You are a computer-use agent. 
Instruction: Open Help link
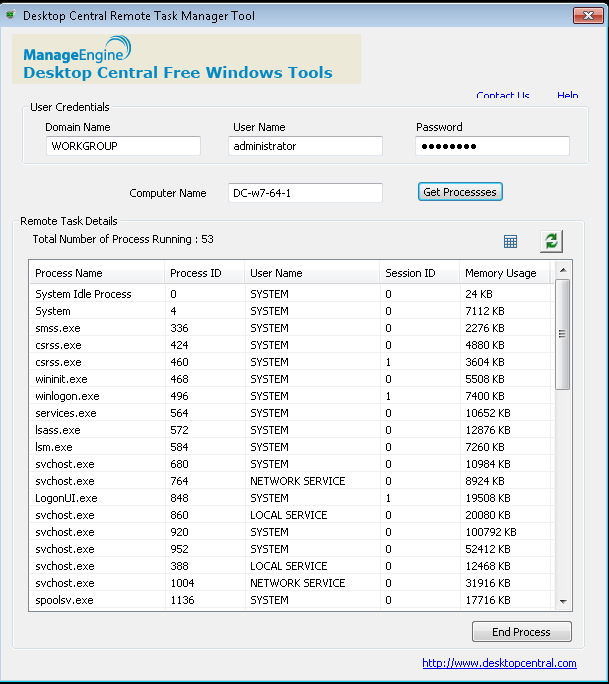(568, 95)
